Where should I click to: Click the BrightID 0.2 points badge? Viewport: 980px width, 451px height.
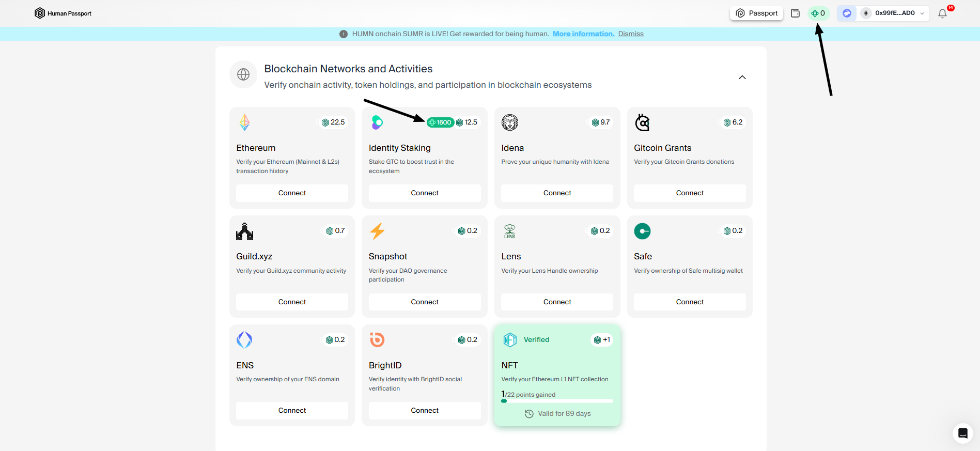[468, 340]
